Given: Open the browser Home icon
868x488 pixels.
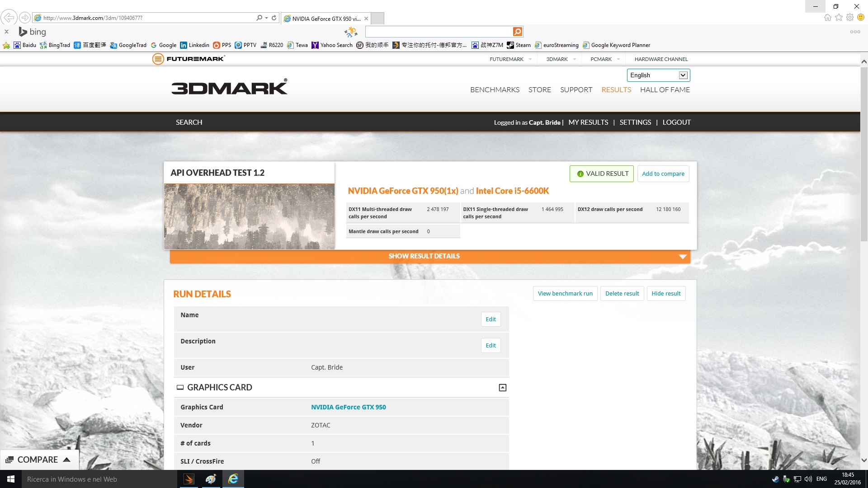Looking at the screenshot, I should coord(828,18).
